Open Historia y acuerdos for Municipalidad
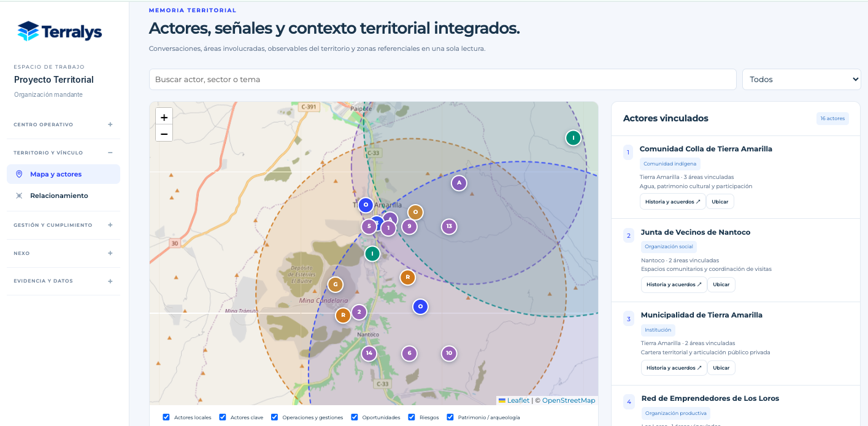Screen dimensions: 868x426 pos(674,368)
